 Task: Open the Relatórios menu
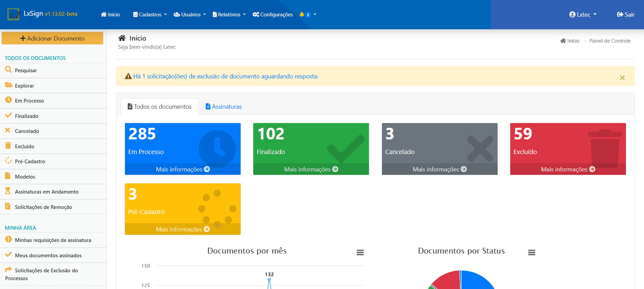[x=229, y=15]
